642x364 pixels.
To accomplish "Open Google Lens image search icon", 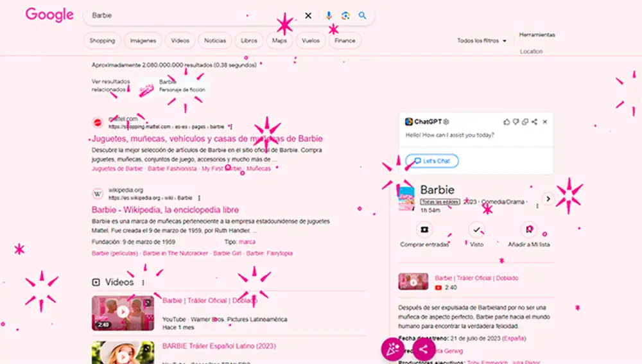I will tap(345, 15).
